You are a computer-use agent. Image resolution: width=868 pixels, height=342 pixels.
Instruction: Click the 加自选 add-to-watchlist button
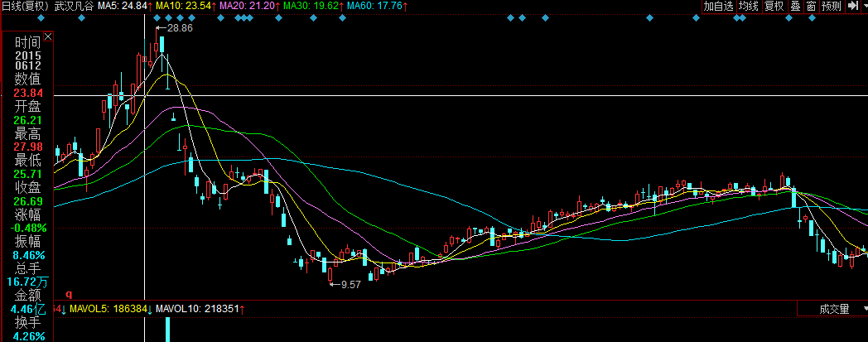(719, 7)
